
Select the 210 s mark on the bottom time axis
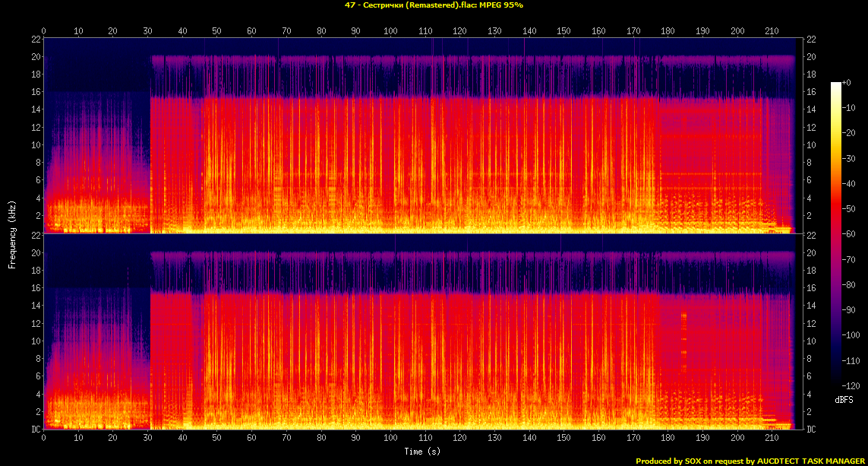772,439
